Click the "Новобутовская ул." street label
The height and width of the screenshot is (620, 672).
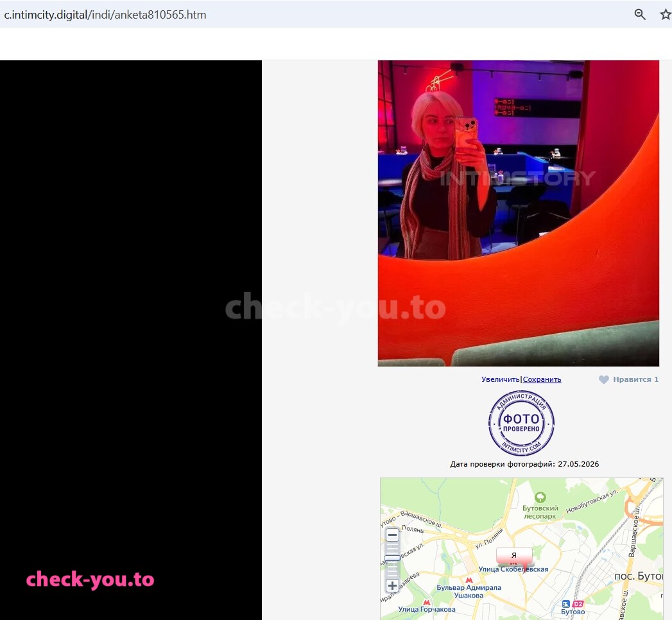pos(592,501)
